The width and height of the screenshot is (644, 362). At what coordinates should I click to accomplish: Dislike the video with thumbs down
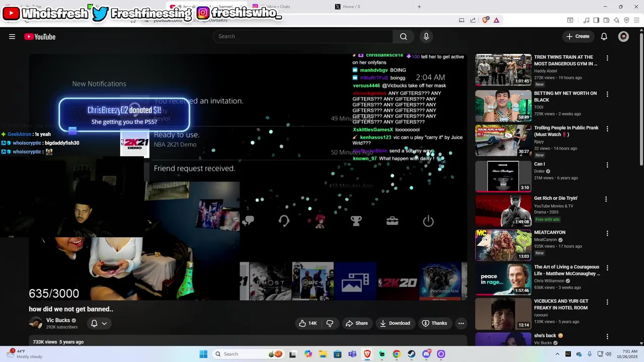pyautogui.click(x=330, y=323)
